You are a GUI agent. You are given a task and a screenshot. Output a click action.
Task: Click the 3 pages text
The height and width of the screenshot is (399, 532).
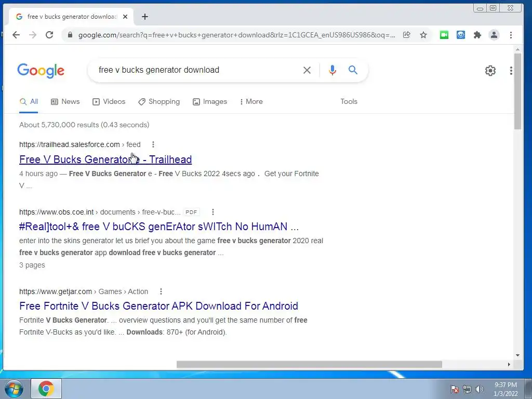[32, 265]
